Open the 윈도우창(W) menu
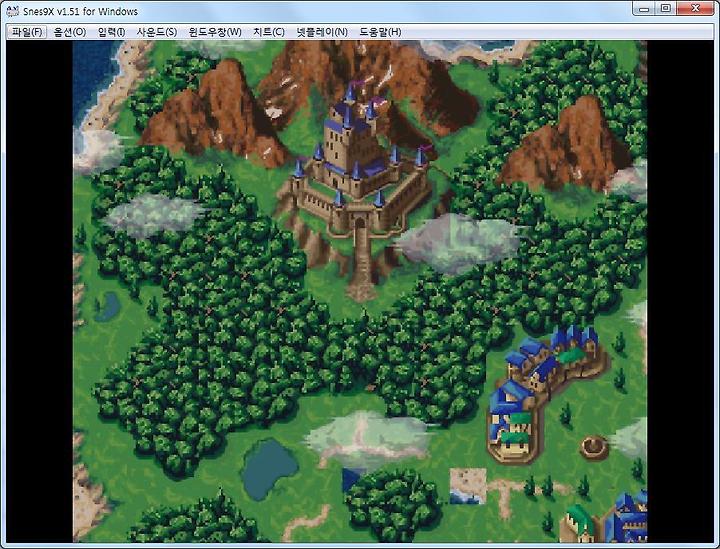 pos(215,32)
